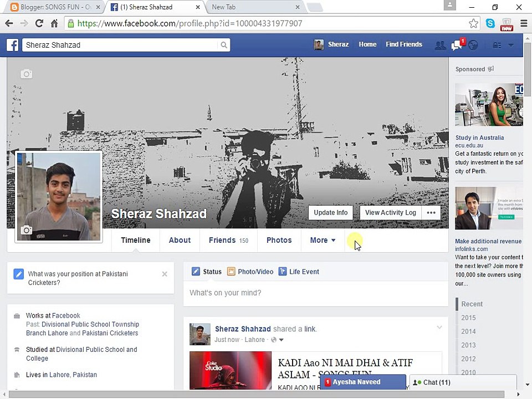Click the cover photo camera icon
The image size is (532, 399).
[27, 74]
